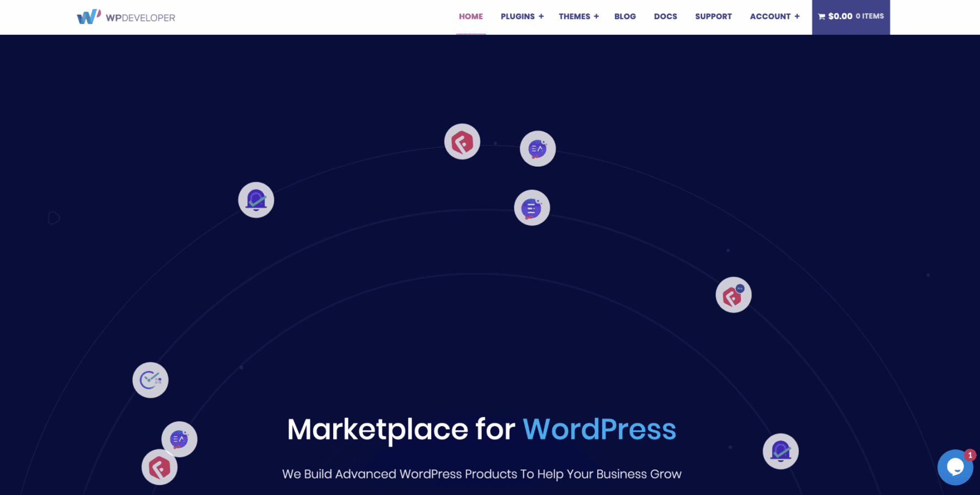Click the bell icon near the bottom right
Viewport: 980px width, 495px height.
click(x=780, y=451)
